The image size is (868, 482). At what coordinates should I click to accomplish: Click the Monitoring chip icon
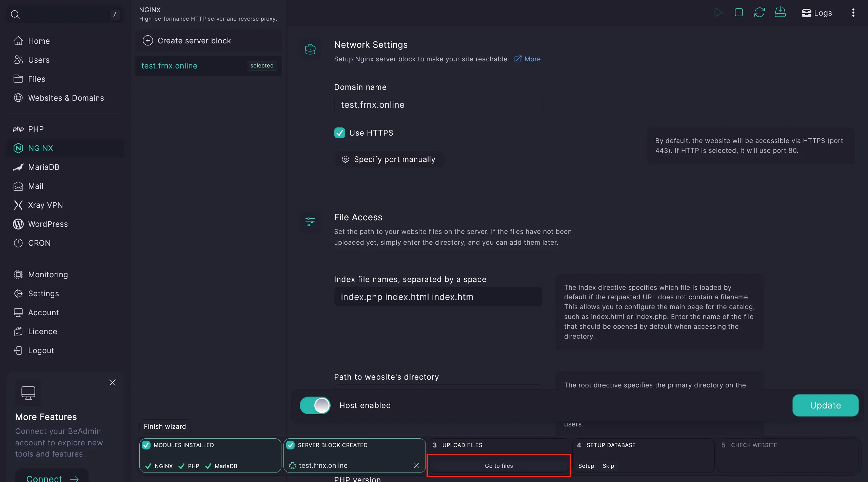18,275
